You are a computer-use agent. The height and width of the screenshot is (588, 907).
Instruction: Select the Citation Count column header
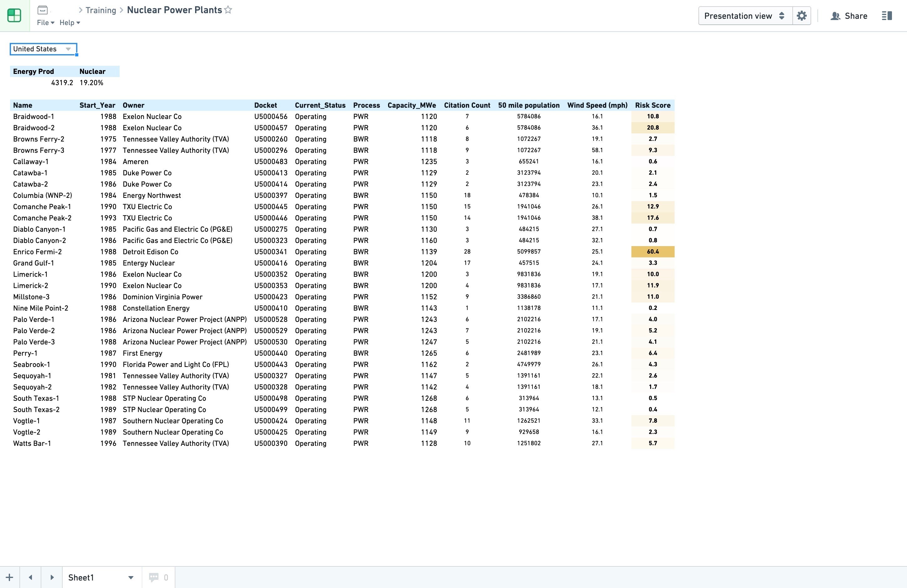pos(467,105)
